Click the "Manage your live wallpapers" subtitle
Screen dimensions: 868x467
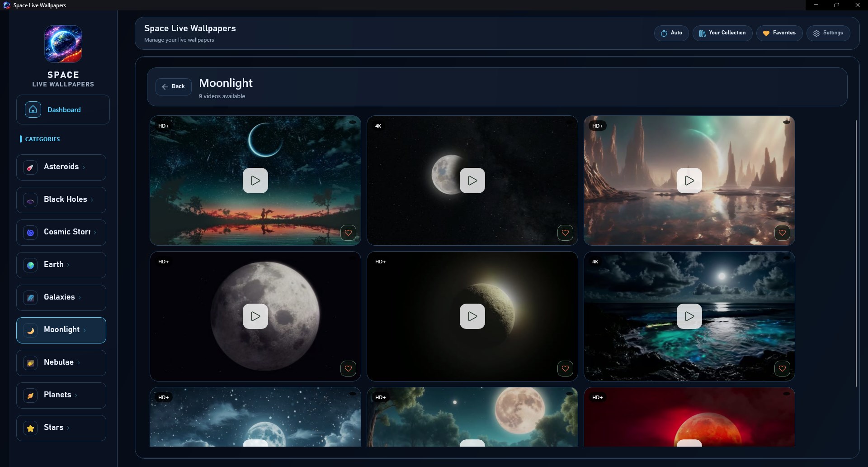click(x=179, y=40)
